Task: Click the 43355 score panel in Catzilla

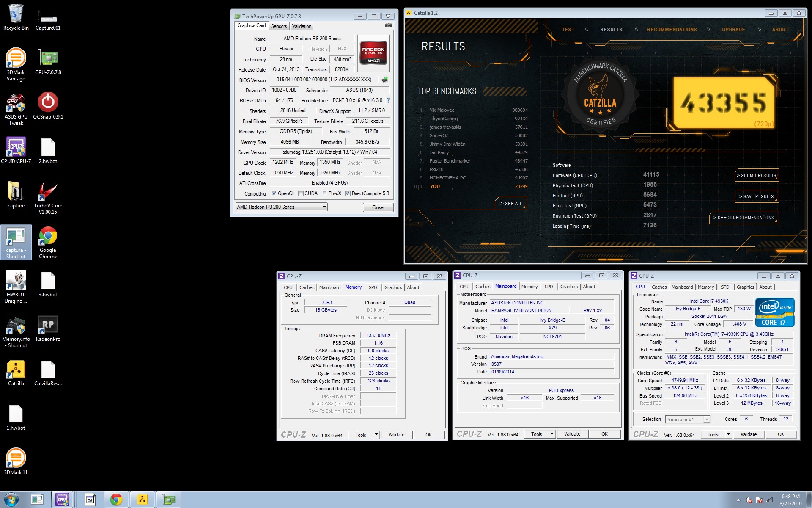Action: click(x=724, y=103)
